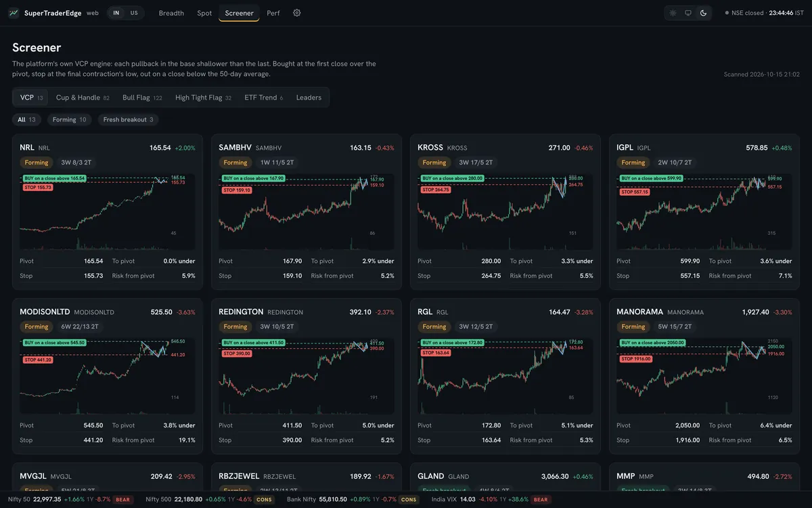Click the 1W 11/5 2T tag on SAMBHV
812x508 pixels.
coord(277,163)
